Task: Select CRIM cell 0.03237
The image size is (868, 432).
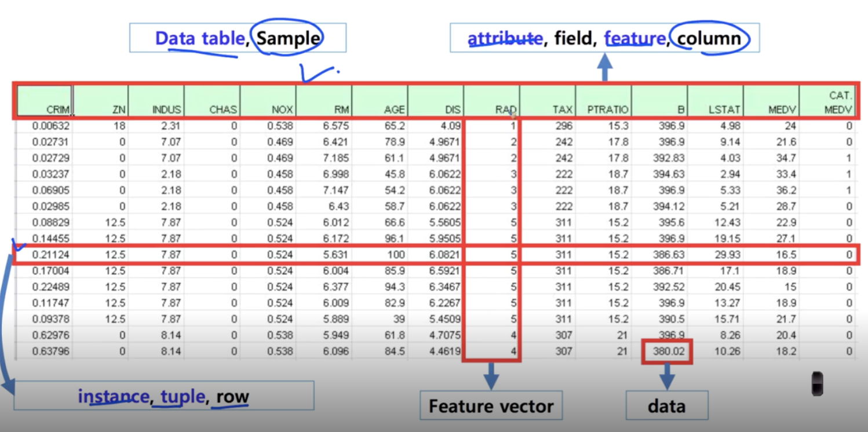Action: (x=51, y=174)
